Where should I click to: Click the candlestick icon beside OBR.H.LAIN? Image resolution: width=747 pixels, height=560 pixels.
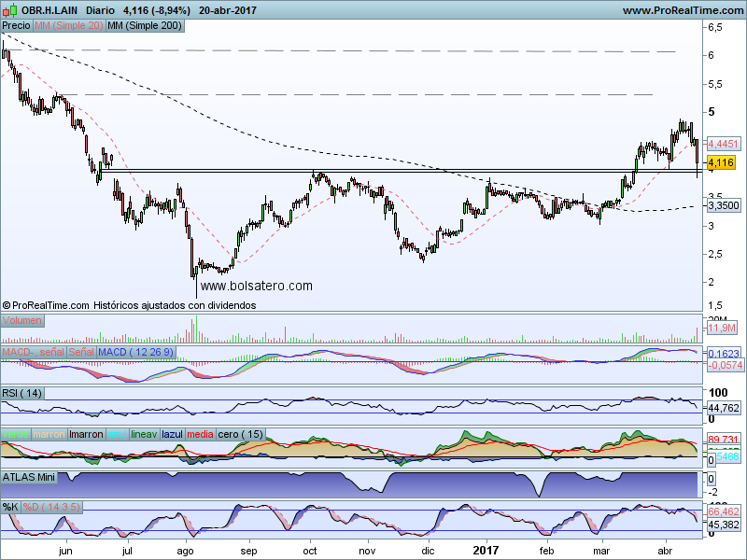(x=9, y=10)
